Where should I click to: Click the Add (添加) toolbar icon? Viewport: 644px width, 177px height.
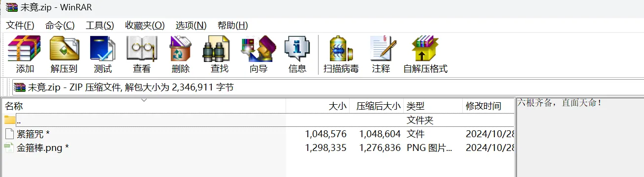(x=25, y=54)
